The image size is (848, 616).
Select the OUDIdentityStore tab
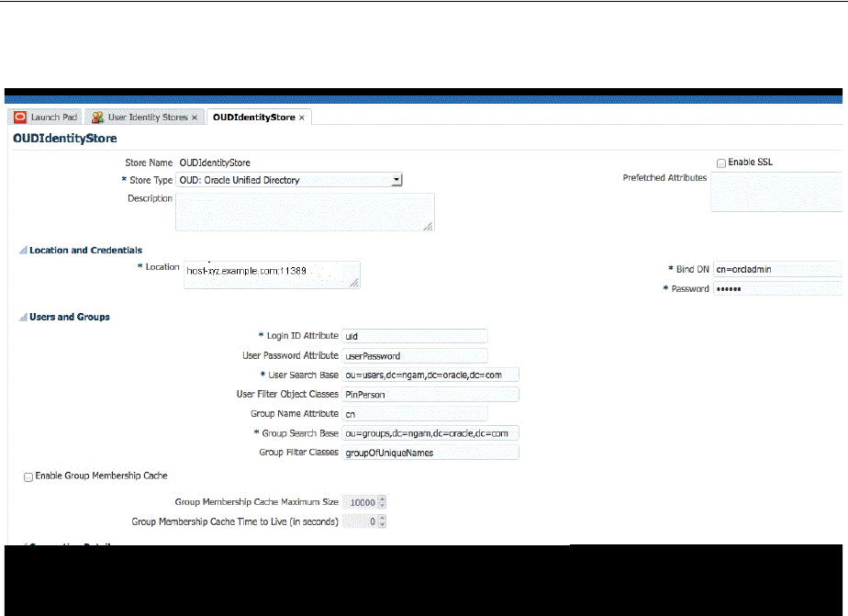[259, 117]
